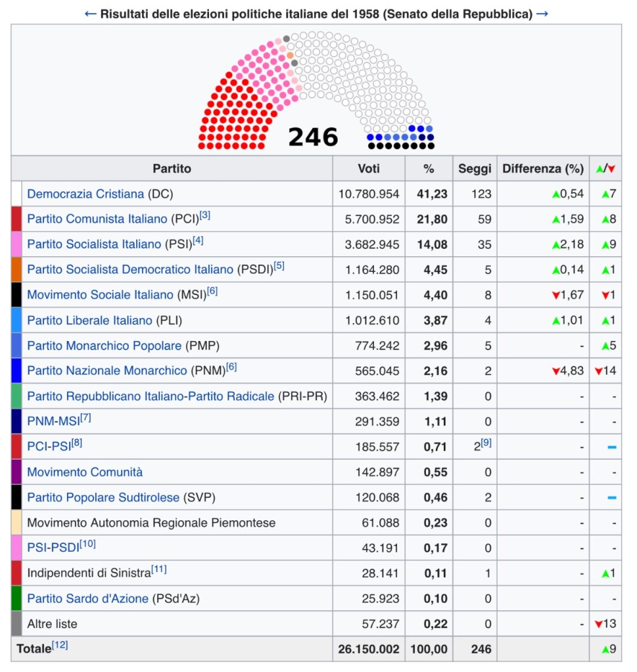Click footnote 11 after Indipendenti di Sinistra

159,570
